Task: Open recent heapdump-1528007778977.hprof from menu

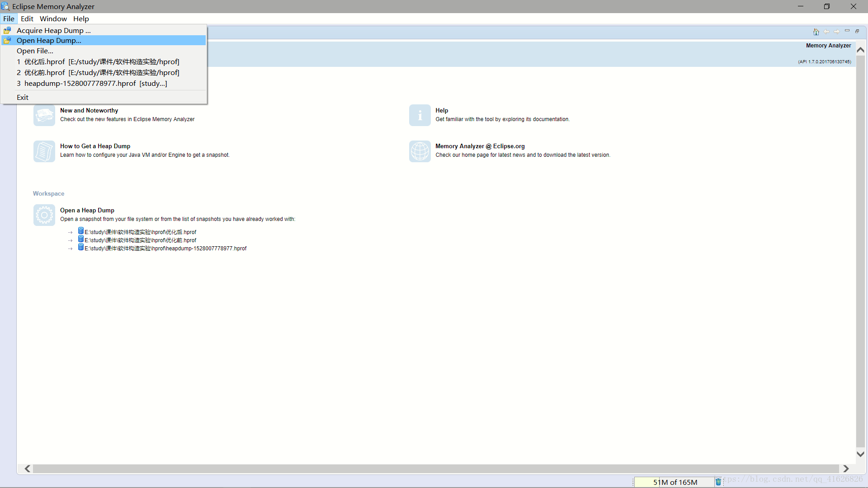Action: point(104,83)
